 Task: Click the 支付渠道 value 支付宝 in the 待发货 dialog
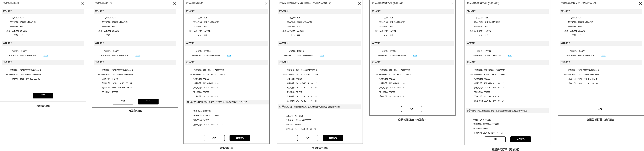115,92
